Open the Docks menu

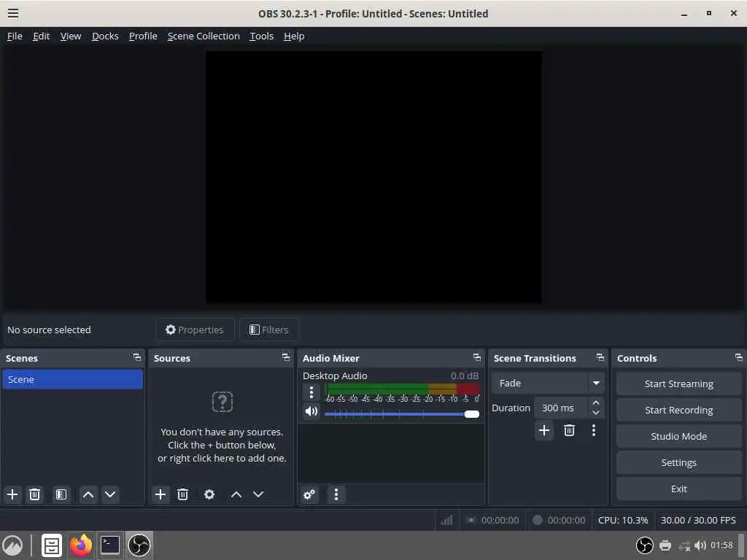click(105, 36)
